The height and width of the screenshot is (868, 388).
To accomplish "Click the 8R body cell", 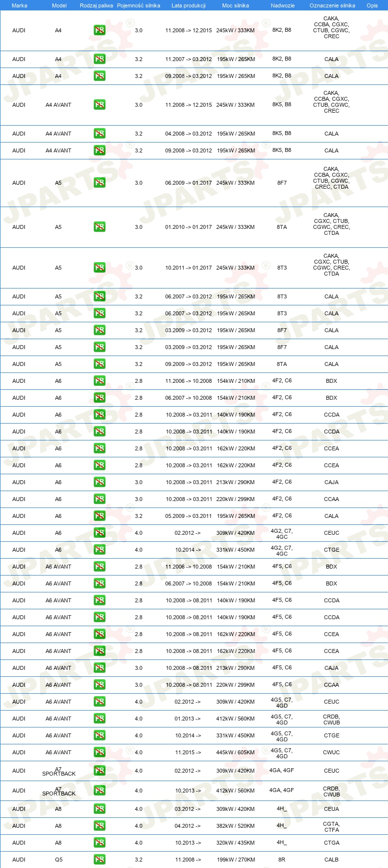I will pos(282,860).
